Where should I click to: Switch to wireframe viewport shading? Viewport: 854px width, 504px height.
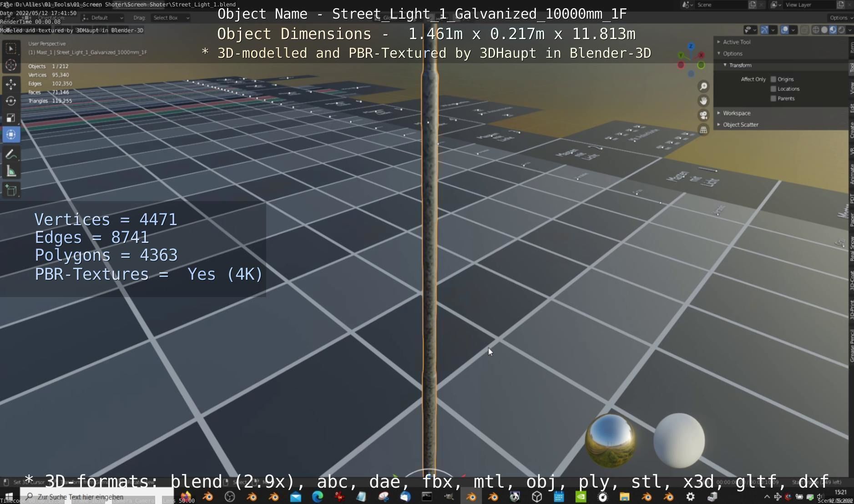[x=816, y=30]
